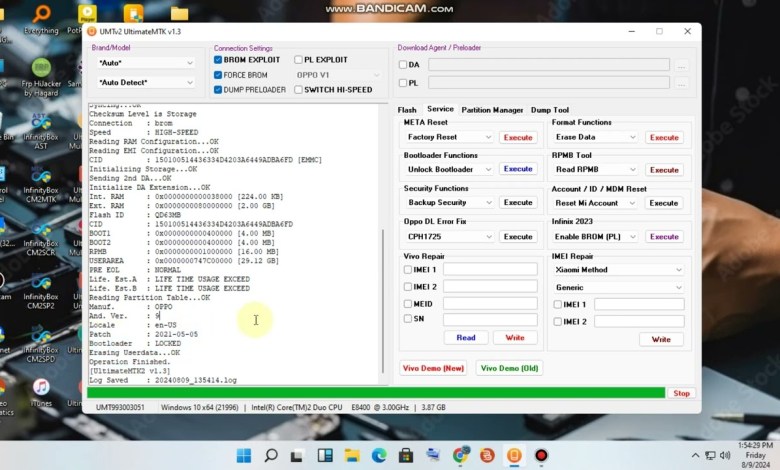Open Microsoft Store from taskbar
Screen dimensions: 780x470
pyautogui.click(x=406, y=455)
